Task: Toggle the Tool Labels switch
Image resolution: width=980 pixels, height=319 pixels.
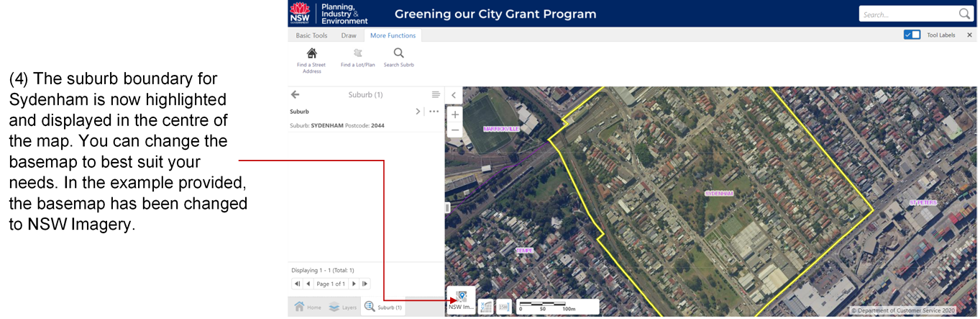Action: pyautogui.click(x=912, y=35)
